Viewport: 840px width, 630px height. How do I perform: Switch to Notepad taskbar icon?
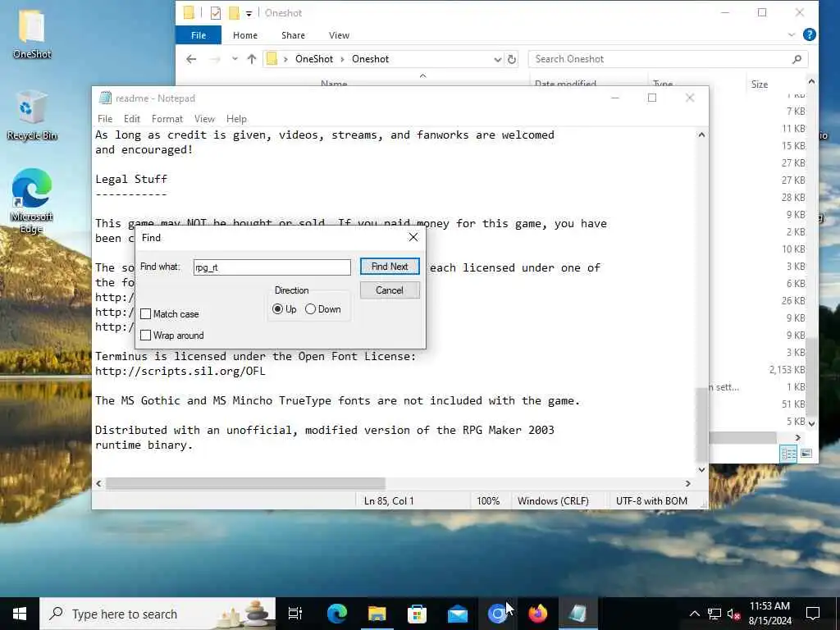(x=577, y=614)
